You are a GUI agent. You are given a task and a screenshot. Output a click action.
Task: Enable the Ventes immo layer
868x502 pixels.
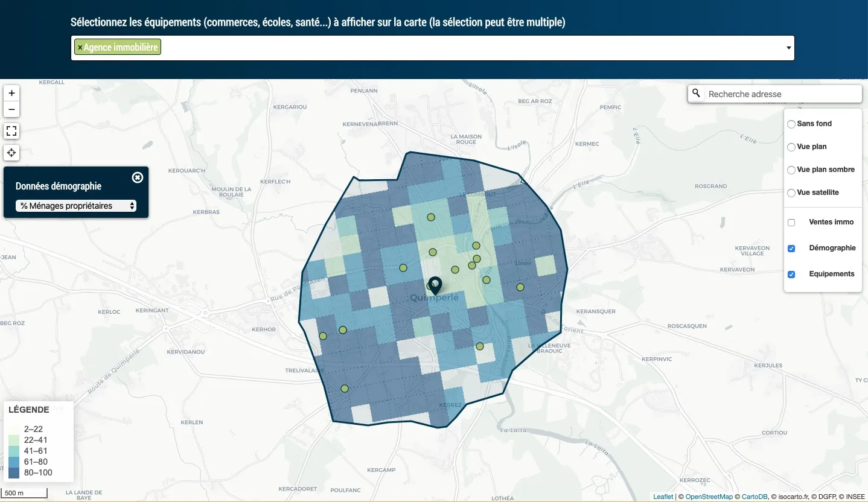click(x=791, y=223)
